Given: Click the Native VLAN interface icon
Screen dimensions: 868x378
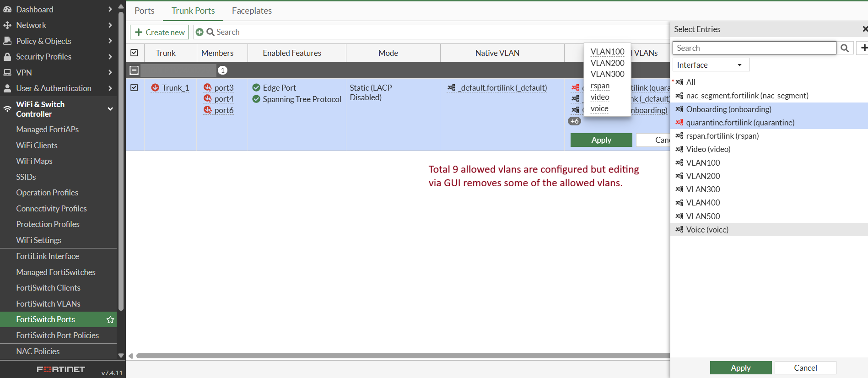Looking at the screenshot, I should click(452, 88).
